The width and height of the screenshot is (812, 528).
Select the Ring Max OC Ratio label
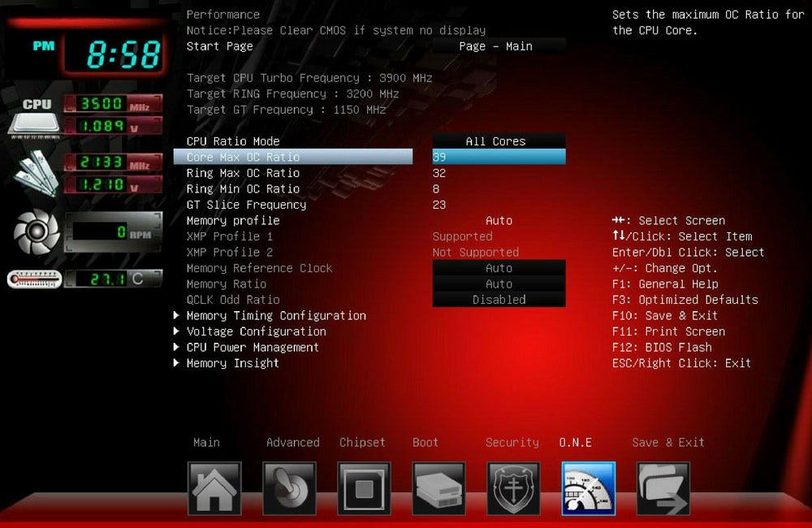click(243, 173)
